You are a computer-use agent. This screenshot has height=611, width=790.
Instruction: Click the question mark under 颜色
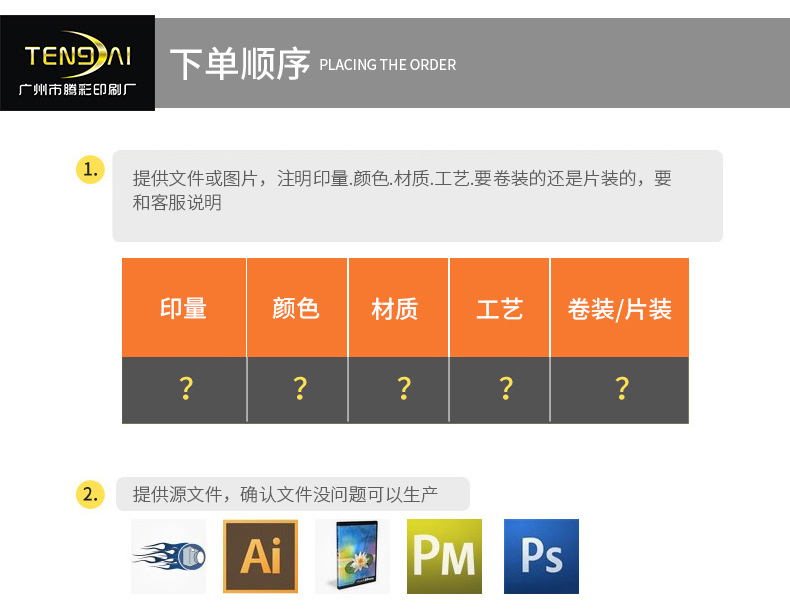click(300, 388)
